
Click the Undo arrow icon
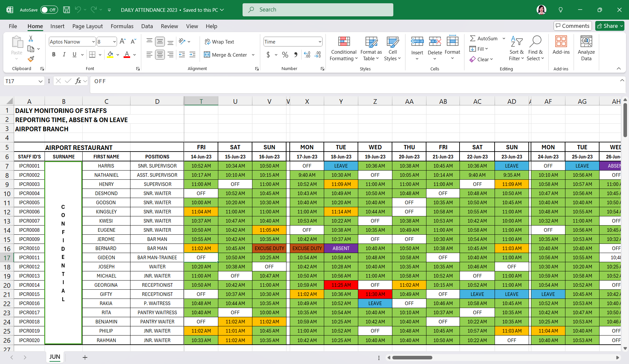coord(78,10)
